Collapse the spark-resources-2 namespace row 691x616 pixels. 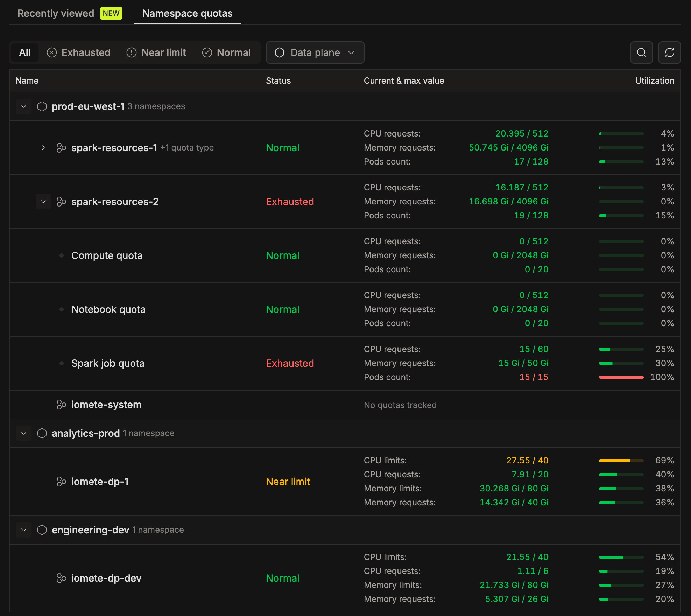point(43,202)
